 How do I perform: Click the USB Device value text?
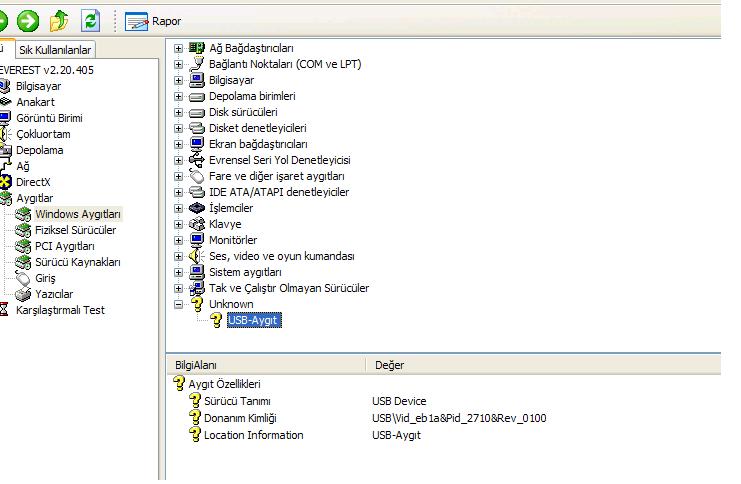coord(399,401)
